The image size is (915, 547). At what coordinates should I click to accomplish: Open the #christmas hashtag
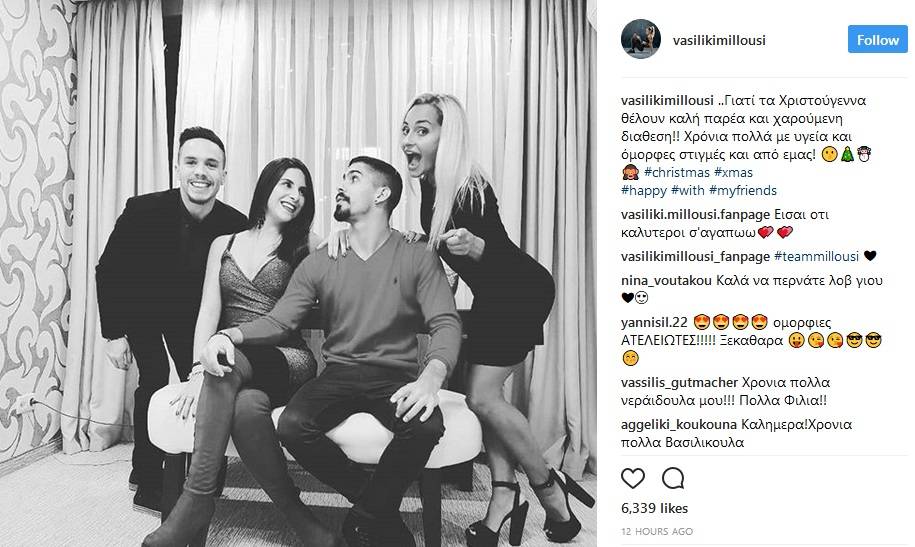coord(677,172)
